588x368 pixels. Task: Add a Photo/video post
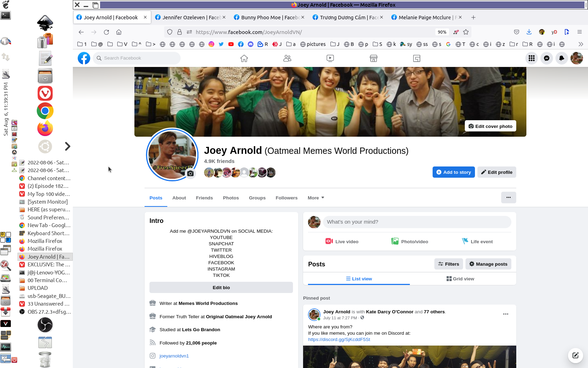[x=409, y=241]
